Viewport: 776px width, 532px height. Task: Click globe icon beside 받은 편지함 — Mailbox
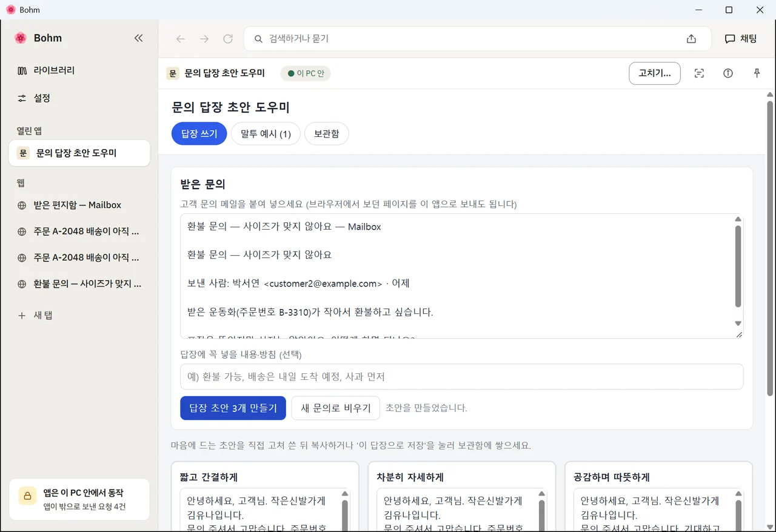click(x=22, y=205)
